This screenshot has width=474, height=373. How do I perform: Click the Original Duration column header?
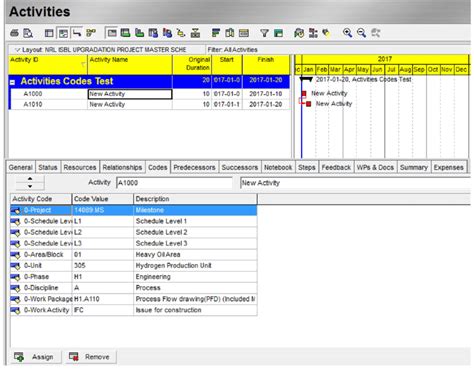(192, 65)
